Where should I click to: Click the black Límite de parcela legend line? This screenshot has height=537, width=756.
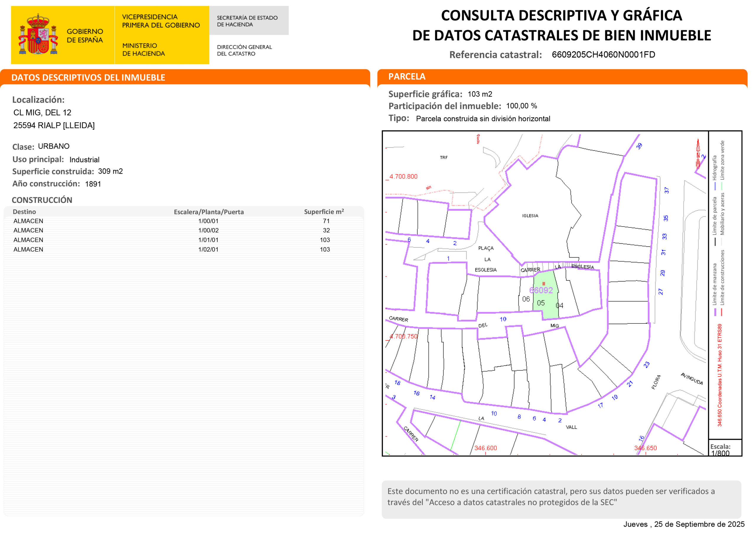tap(715, 241)
